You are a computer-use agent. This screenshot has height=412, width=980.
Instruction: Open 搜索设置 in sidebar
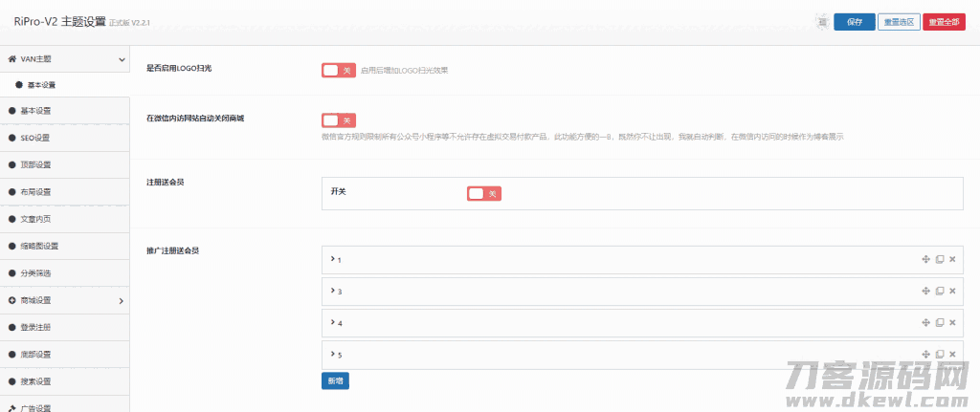pos(65,381)
